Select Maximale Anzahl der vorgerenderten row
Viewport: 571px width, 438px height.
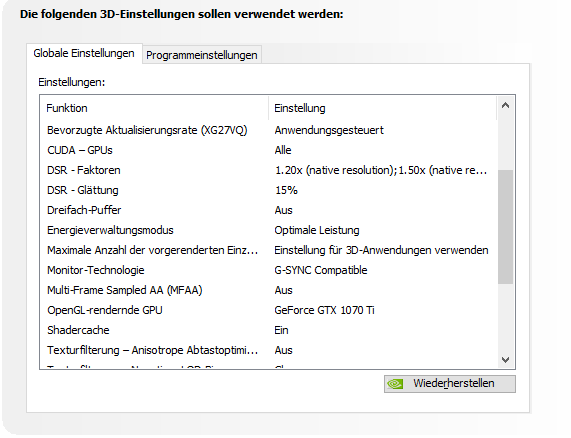[x=268, y=250]
